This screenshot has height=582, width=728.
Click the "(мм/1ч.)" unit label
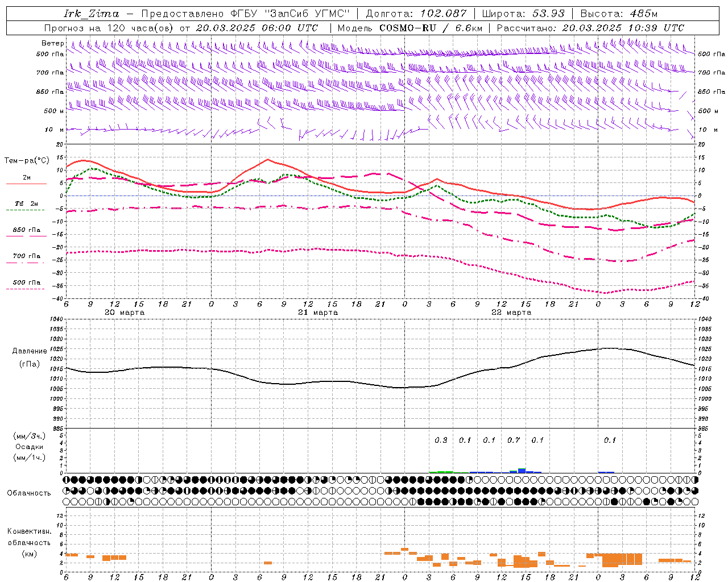pos(30,458)
